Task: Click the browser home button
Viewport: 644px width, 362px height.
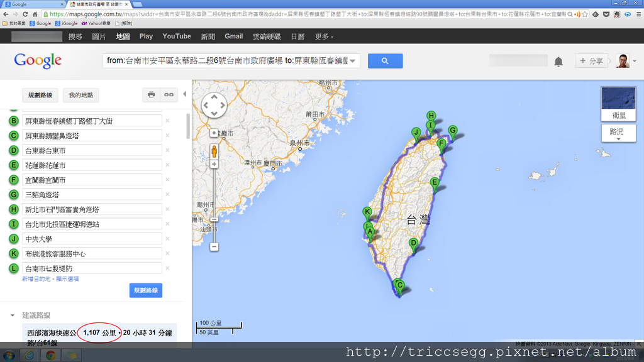Action: 35,14
